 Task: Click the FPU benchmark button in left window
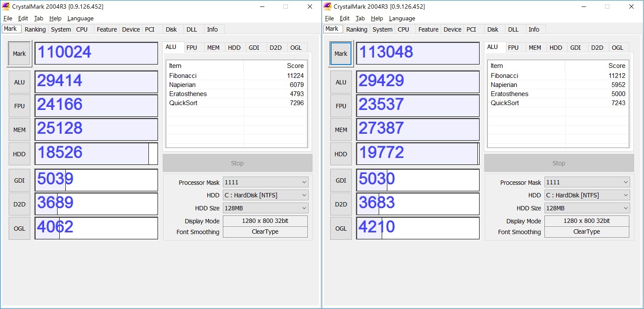(x=19, y=106)
